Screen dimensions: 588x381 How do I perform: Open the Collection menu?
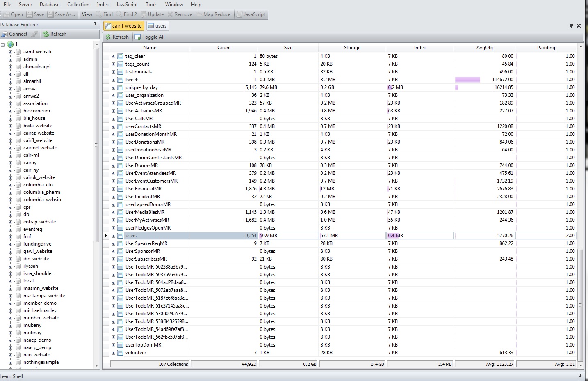click(x=78, y=5)
